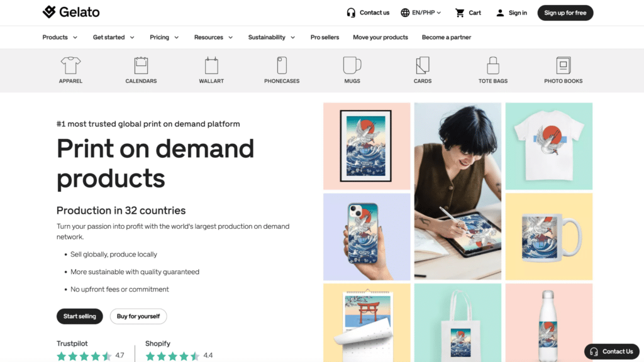Open the Pro sellers menu item

pyautogui.click(x=325, y=37)
